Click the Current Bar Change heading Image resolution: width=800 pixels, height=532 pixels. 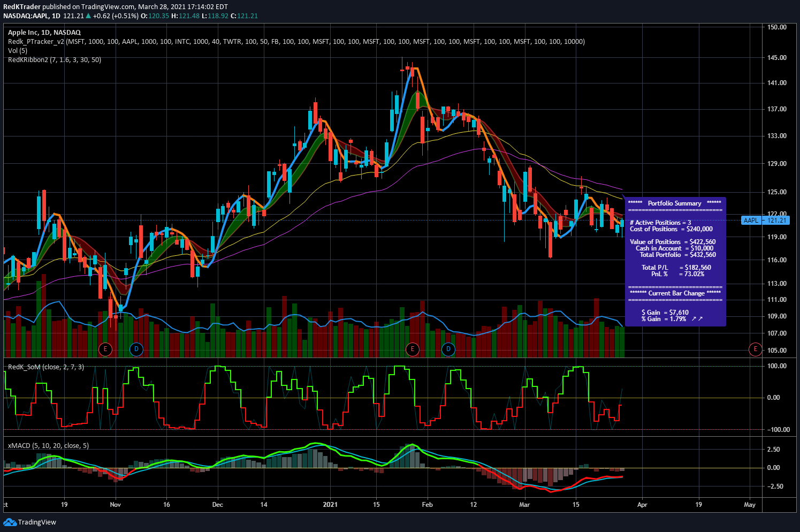[x=676, y=293]
